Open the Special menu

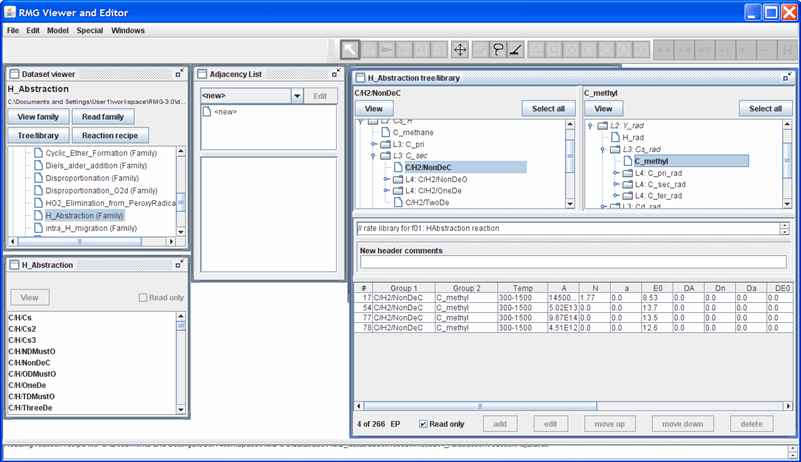click(90, 30)
